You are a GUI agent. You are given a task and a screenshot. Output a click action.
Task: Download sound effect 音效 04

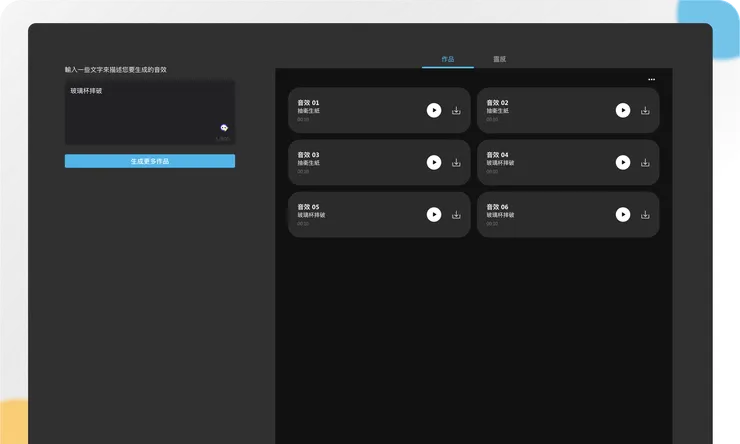[x=645, y=163]
